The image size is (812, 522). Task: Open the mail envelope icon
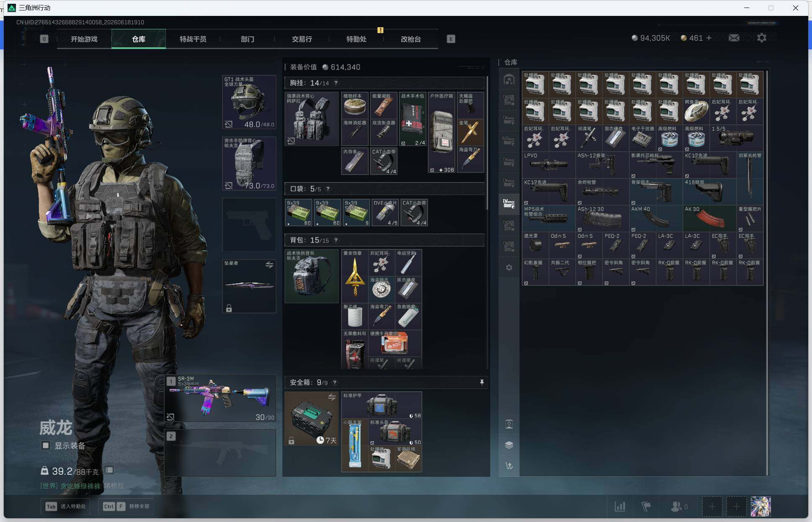(x=734, y=38)
